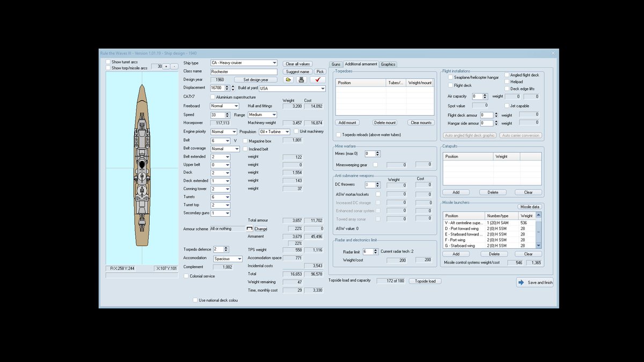
Task: Click Add mount in Torpedoes
Action: [348, 123]
